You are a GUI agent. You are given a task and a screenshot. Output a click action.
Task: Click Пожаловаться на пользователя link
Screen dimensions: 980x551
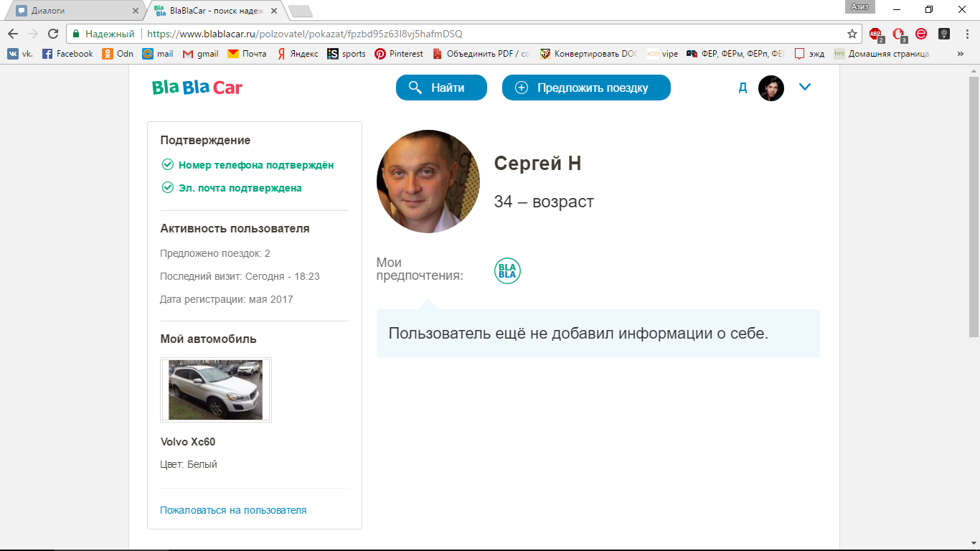tap(233, 510)
